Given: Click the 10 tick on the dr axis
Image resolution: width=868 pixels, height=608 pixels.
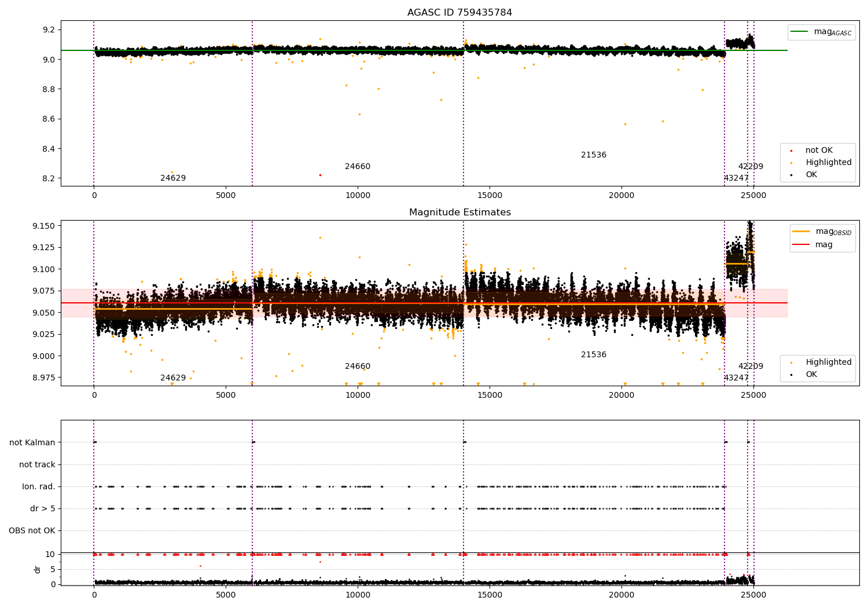Looking at the screenshot, I should [x=50, y=555].
